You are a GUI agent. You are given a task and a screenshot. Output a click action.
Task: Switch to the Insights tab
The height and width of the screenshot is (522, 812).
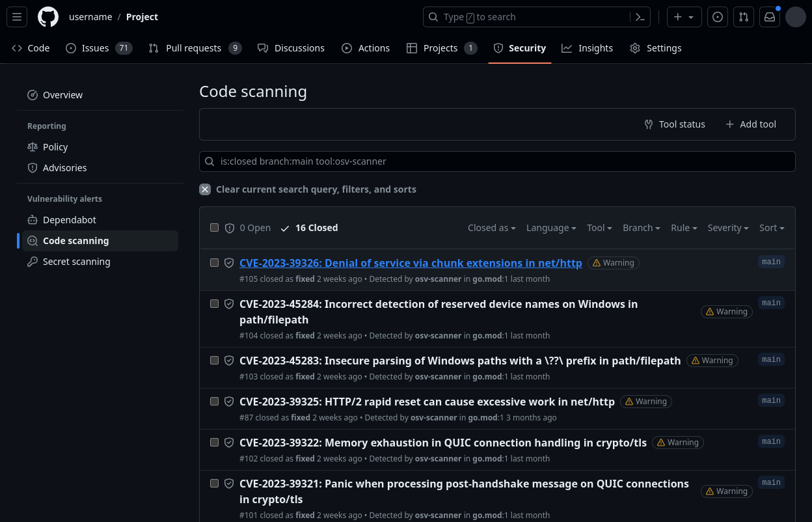pos(588,48)
